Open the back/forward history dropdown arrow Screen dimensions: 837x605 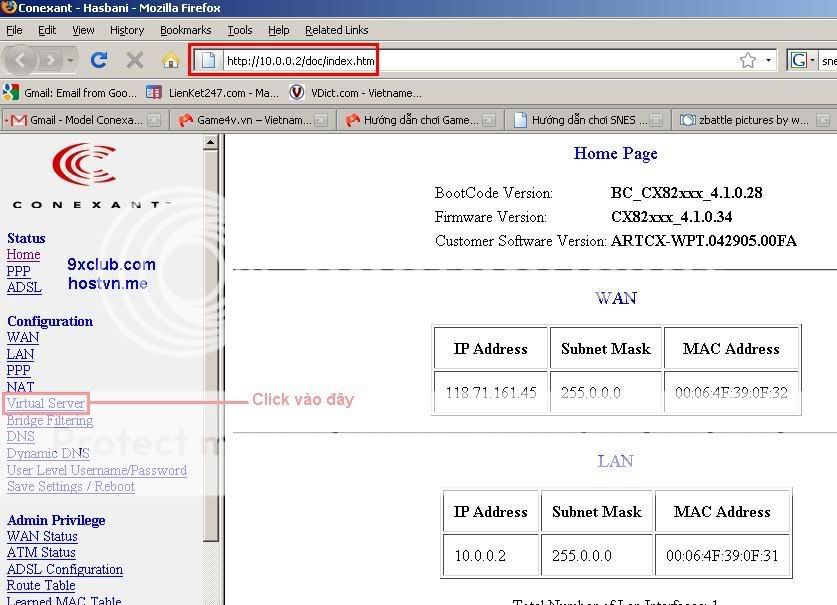click(x=70, y=60)
